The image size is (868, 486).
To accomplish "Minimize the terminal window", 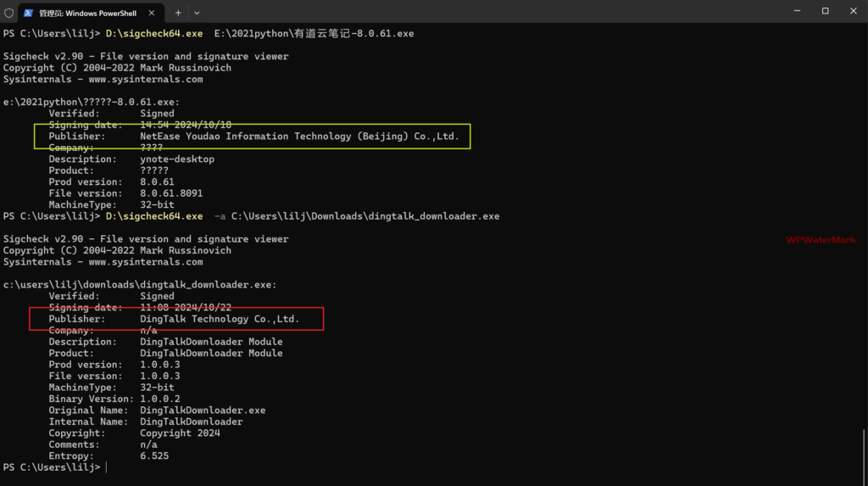I will click(x=797, y=11).
